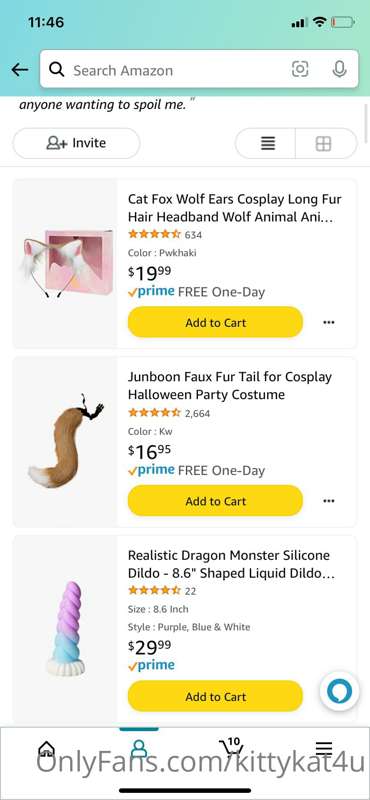Open the faux fur tail product image

coord(65,442)
